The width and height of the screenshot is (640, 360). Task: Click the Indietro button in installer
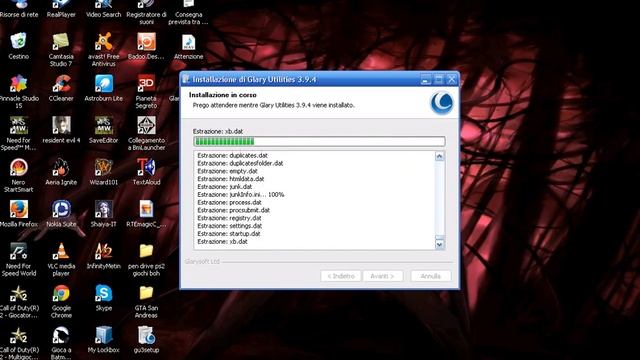(341, 276)
